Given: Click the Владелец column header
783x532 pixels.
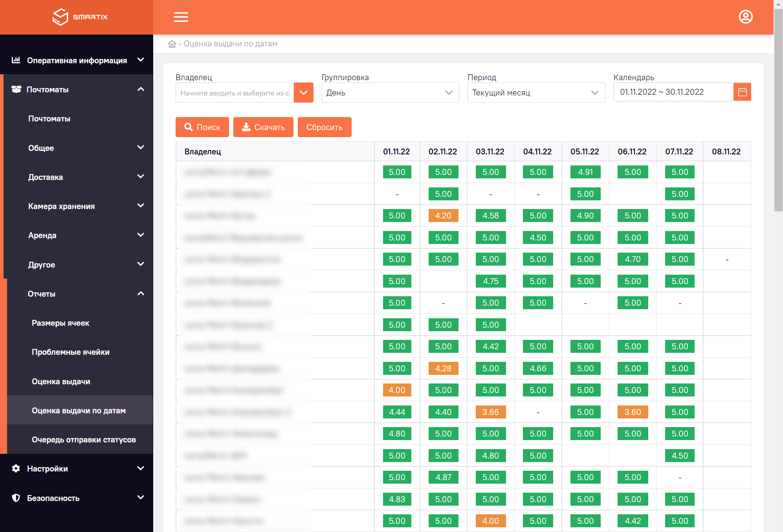Looking at the screenshot, I should (275, 152).
